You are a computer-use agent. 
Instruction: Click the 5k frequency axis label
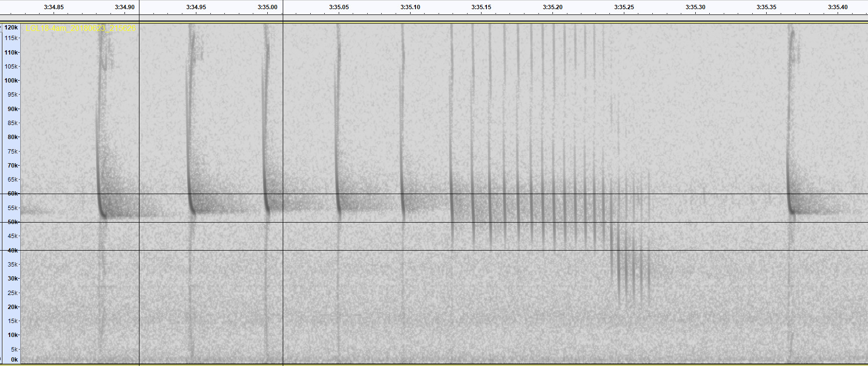pyautogui.click(x=14, y=350)
